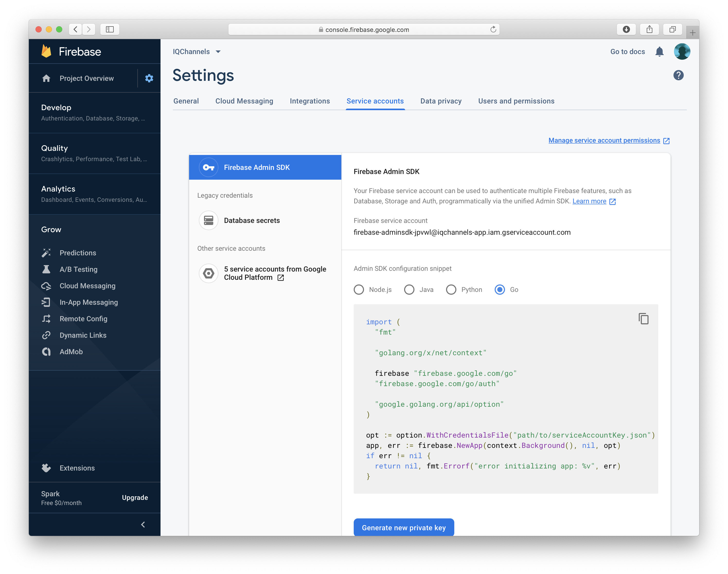This screenshot has width=728, height=574.
Task: Click external-link icon after Manage permissions
Action: click(667, 141)
